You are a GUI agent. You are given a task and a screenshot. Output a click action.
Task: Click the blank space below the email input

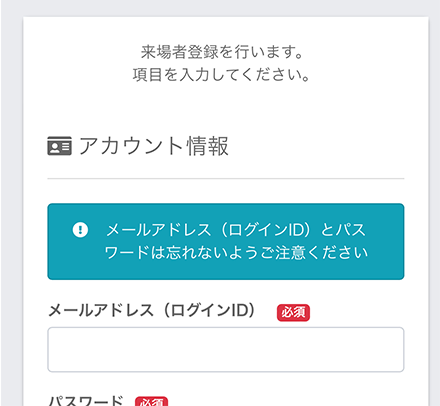point(226,383)
